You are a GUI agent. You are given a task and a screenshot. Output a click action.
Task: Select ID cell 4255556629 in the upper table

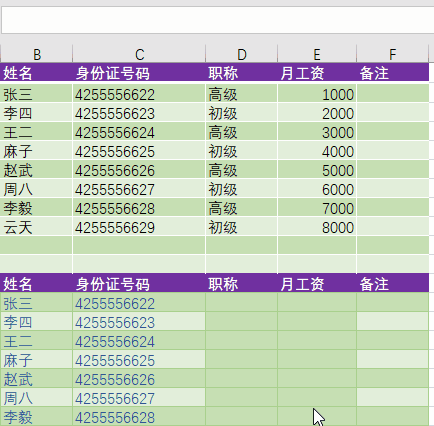tap(139, 227)
